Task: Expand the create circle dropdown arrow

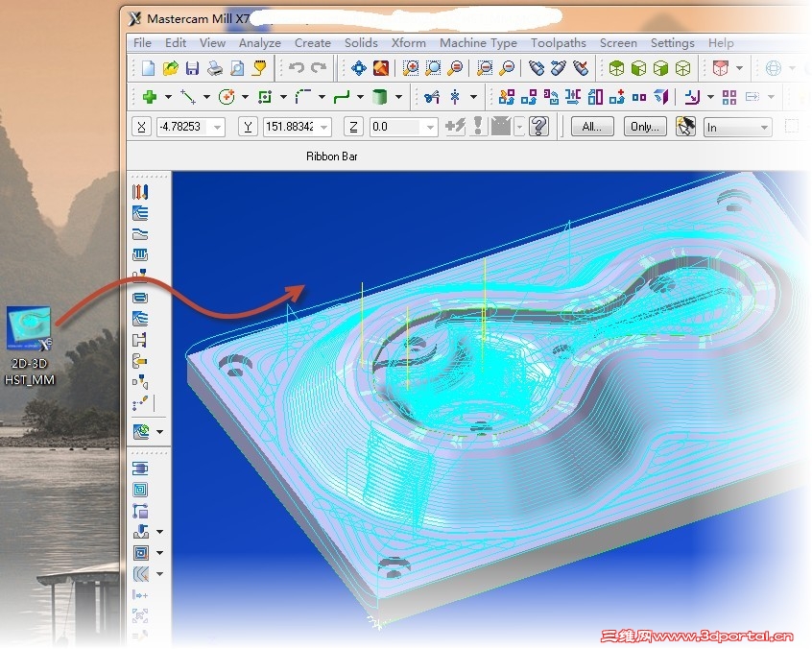Action: (x=245, y=97)
